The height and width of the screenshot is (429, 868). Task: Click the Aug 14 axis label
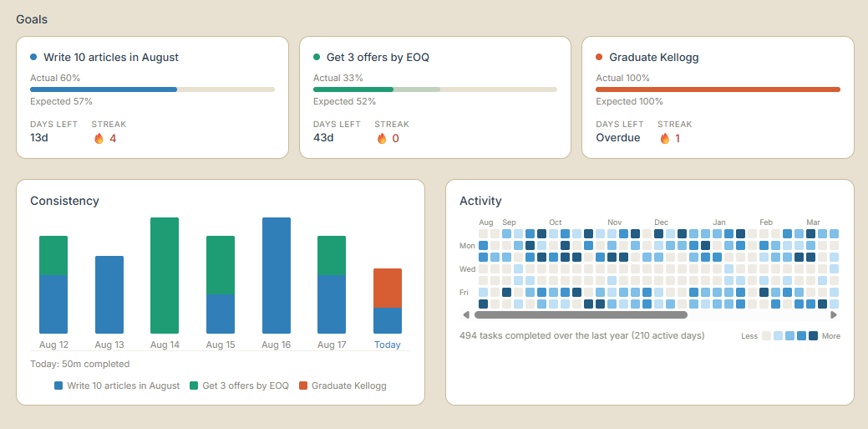[165, 345]
